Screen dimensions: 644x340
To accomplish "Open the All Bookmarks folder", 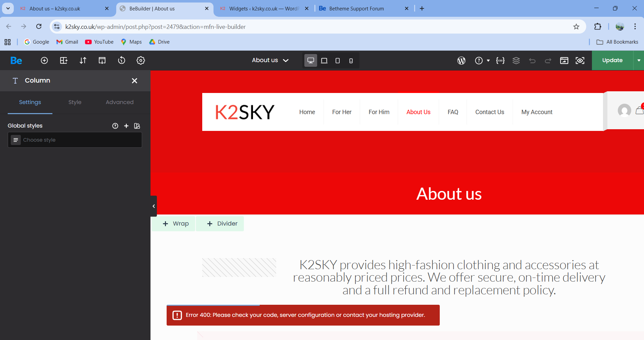I will pos(617,42).
